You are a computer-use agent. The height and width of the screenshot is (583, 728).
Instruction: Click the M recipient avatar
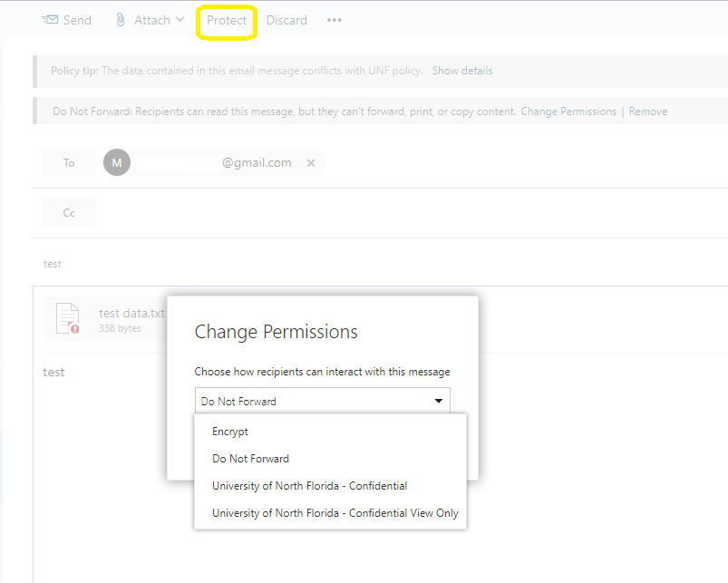coord(117,162)
